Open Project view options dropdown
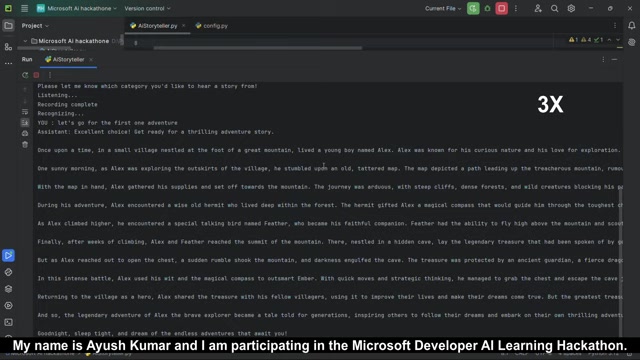Image resolution: width=640 pixels, height=360 pixels. tap(36, 26)
